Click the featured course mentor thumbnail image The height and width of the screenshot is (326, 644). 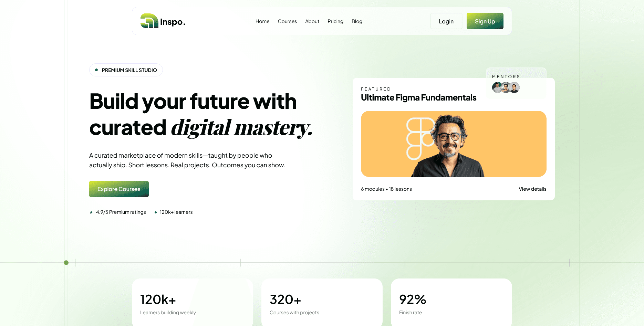[454, 144]
